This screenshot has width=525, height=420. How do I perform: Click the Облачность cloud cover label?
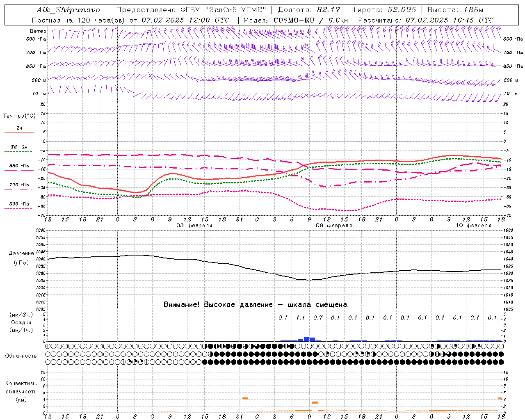pos(21,356)
